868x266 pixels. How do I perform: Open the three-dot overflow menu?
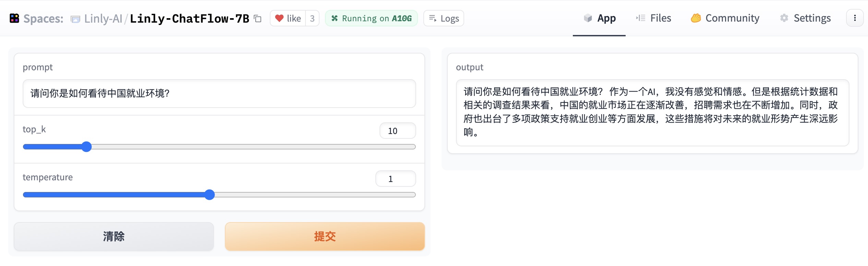(x=855, y=18)
